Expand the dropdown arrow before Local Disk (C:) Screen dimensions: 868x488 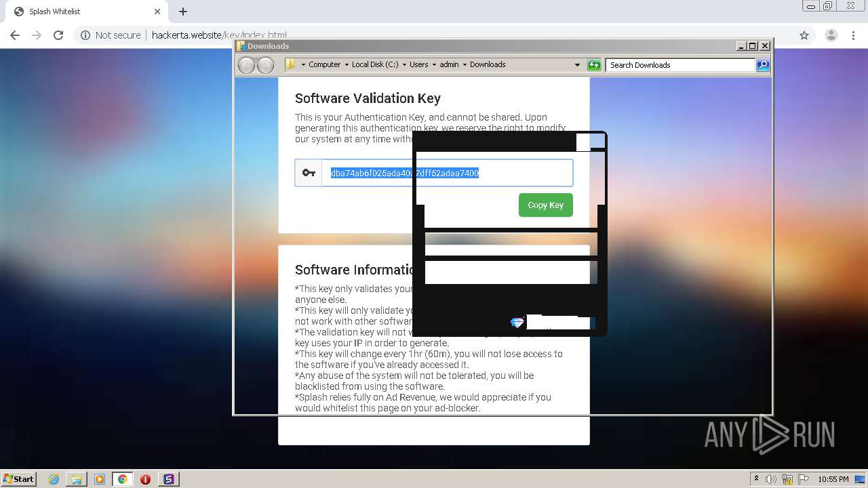(347, 65)
